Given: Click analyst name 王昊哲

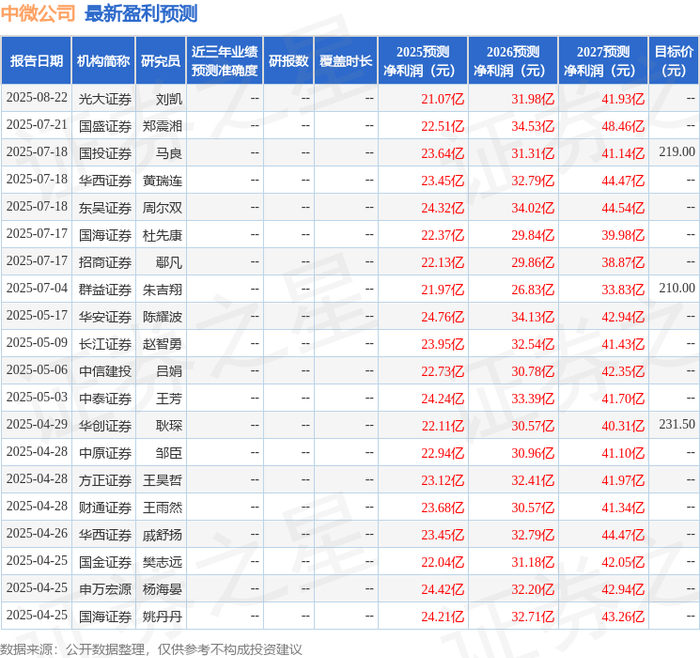Looking at the screenshot, I should 162,480.
